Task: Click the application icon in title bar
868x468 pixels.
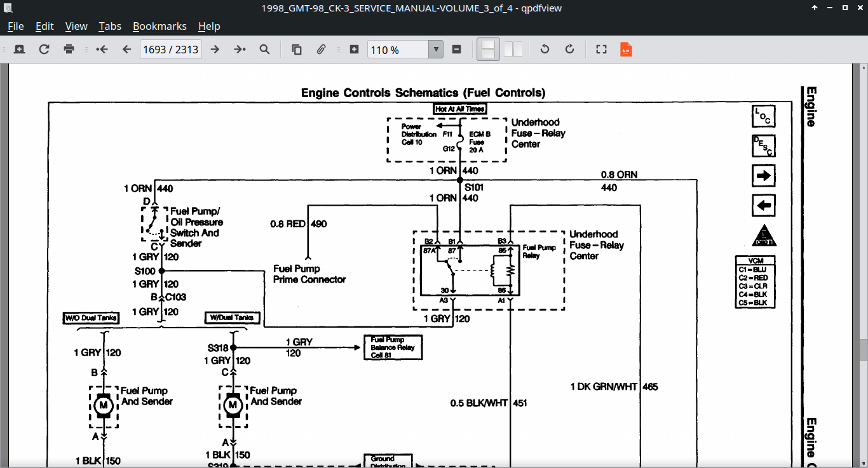Action: [7, 8]
